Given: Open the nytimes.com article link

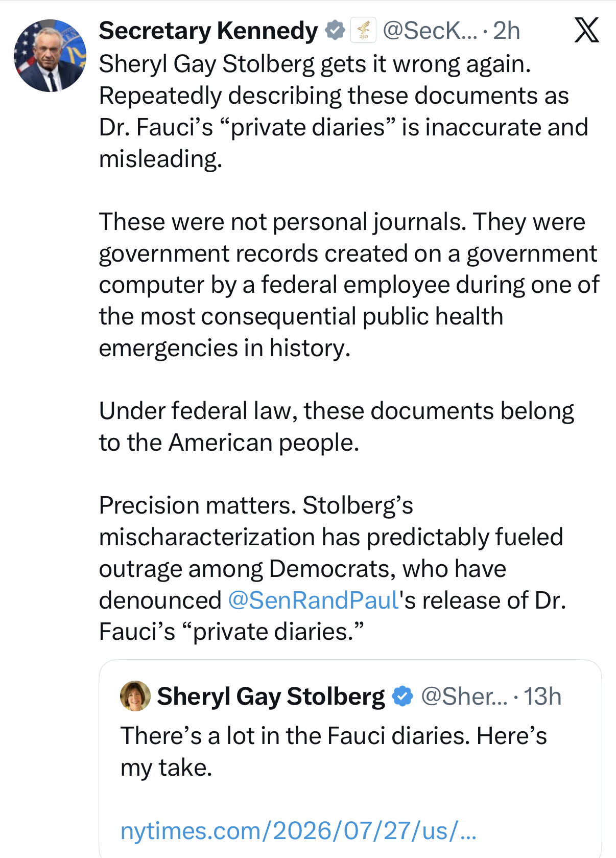Looking at the screenshot, I should (298, 830).
